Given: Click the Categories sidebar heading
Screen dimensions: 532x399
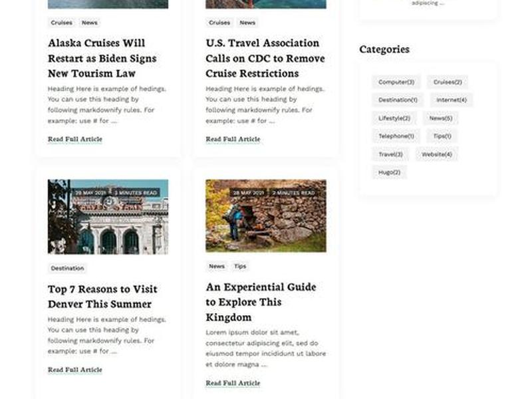Looking at the screenshot, I should point(384,49).
